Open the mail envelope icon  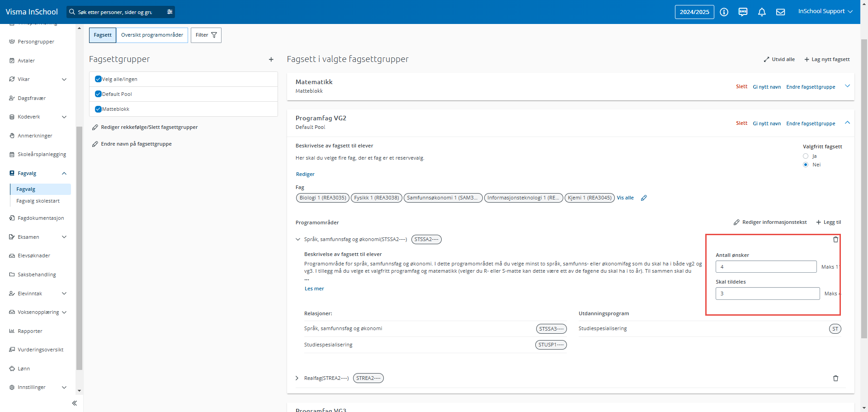pyautogui.click(x=780, y=12)
